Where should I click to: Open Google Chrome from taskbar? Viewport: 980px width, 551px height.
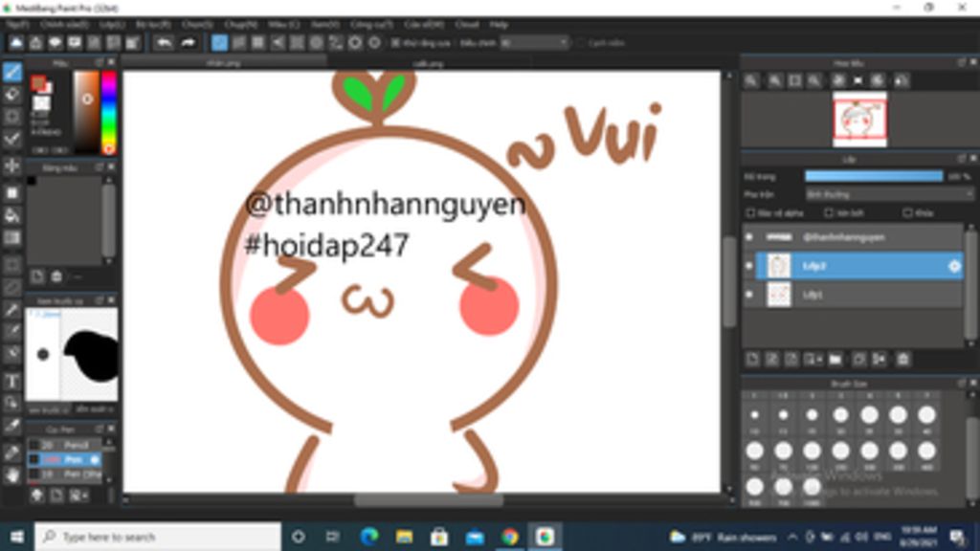pyautogui.click(x=510, y=537)
